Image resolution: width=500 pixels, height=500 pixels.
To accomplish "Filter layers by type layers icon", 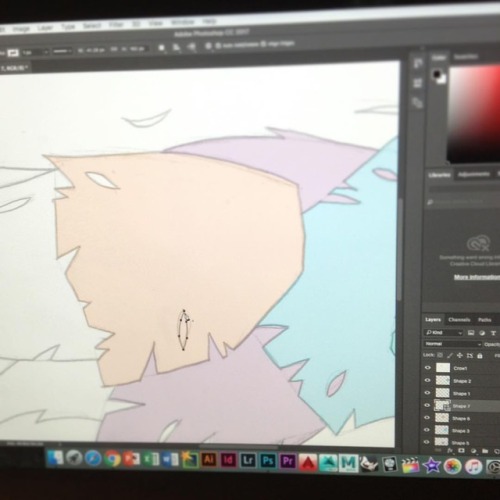I will (x=493, y=333).
